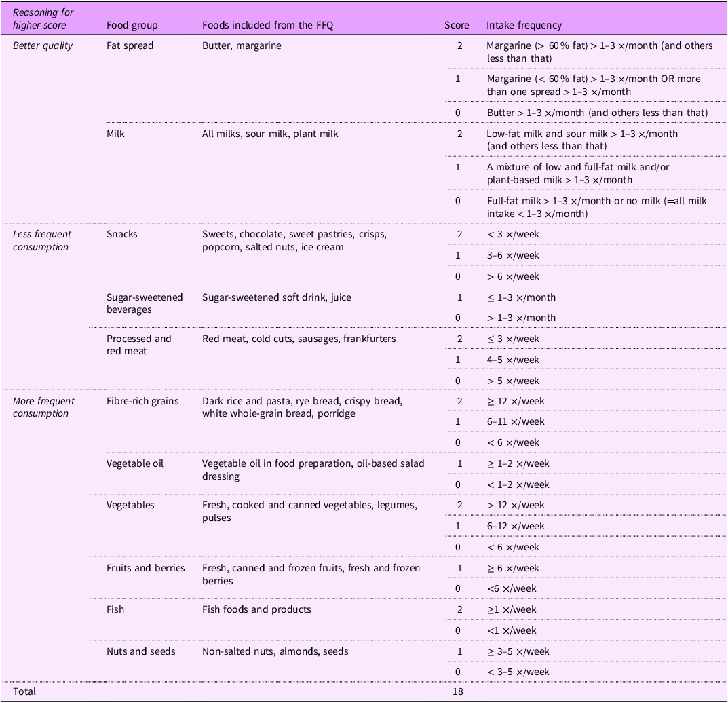Select the 'Vegetable oil' food group cell
The image size is (728, 703).
[135, 463]
